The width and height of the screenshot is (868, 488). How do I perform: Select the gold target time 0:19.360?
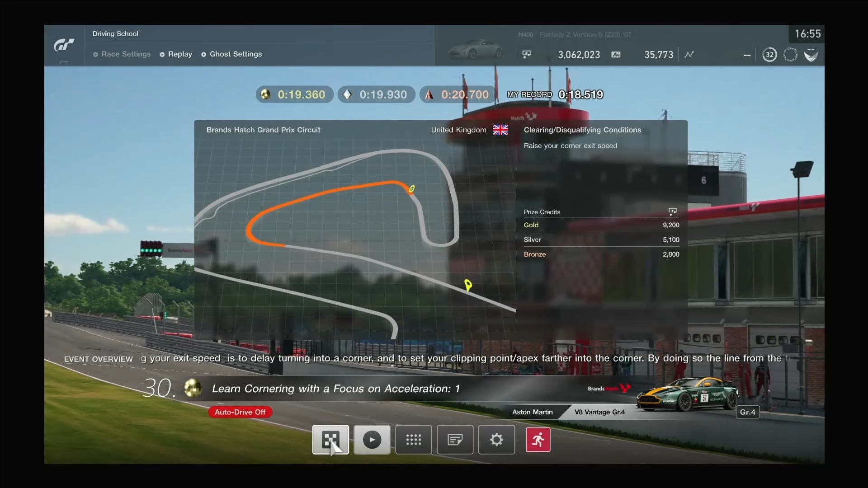click(x=295, y=94)
